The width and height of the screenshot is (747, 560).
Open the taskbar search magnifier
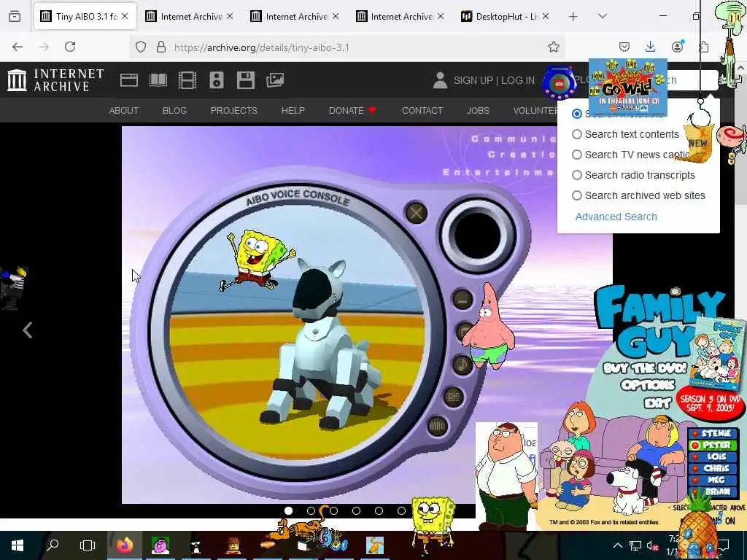click(53, 545)
